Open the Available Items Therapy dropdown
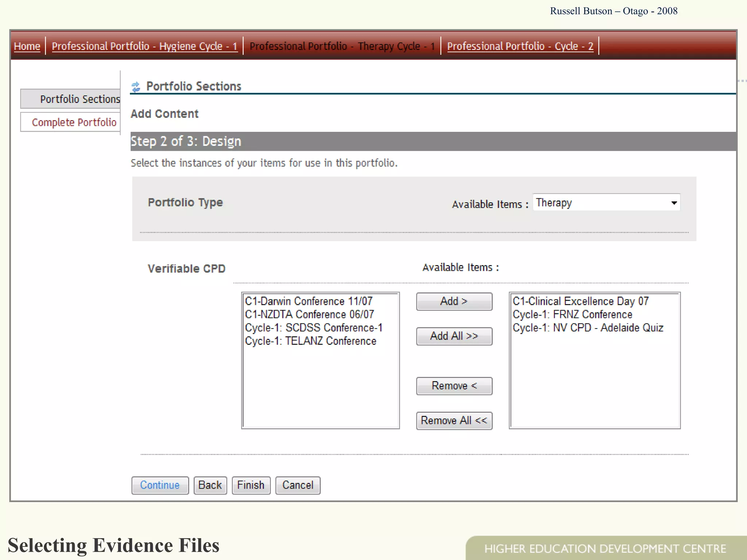The width and height of the screenshot is (747, 560). 607,202
